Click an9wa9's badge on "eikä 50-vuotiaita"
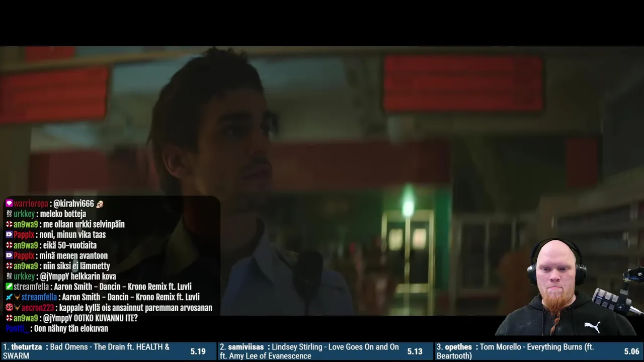This screenshot has height=362, width=644. 9,245
